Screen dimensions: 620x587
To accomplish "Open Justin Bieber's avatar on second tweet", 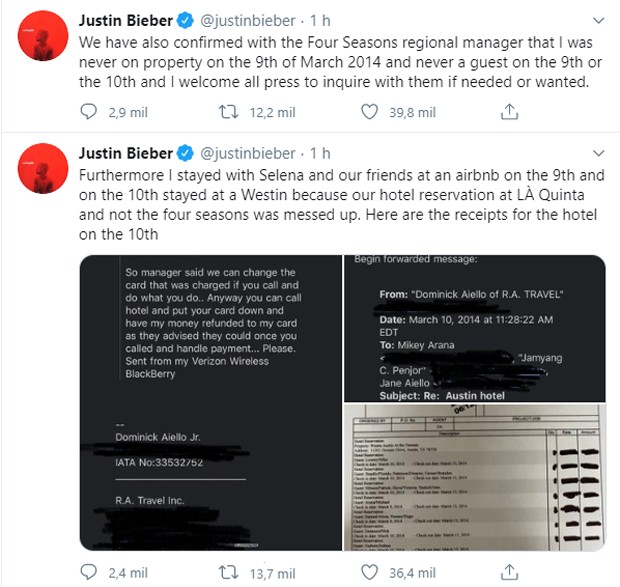I will [43, 169].
